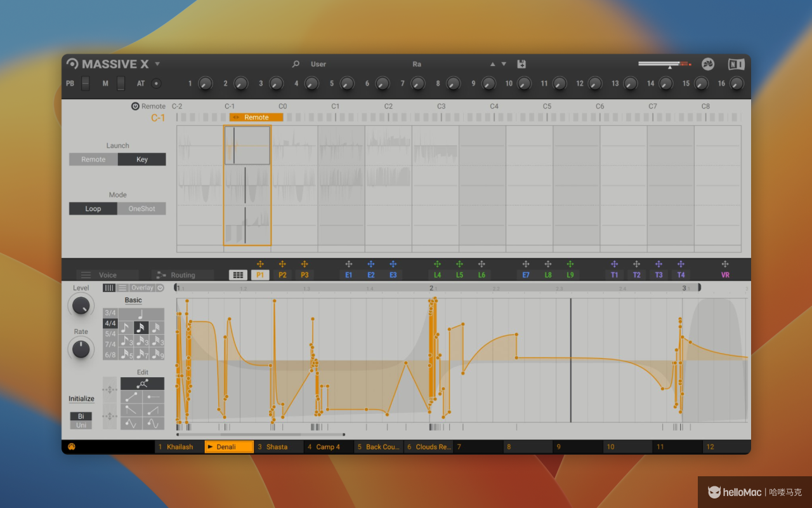812x508 pixels.
Task: Select the E1 envelope tab
Action: point(349,275)
